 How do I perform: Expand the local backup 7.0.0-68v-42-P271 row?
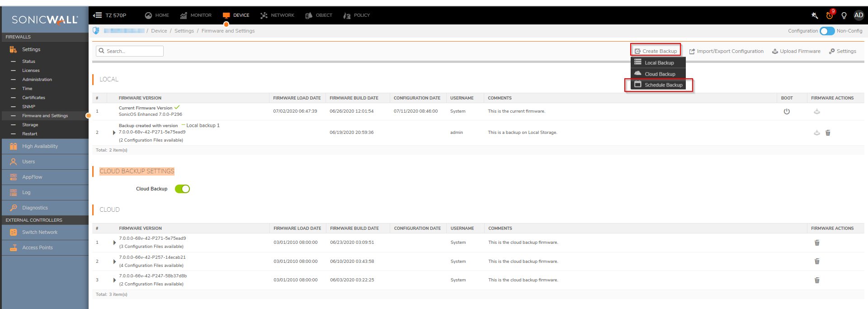[x=114, y=133]
